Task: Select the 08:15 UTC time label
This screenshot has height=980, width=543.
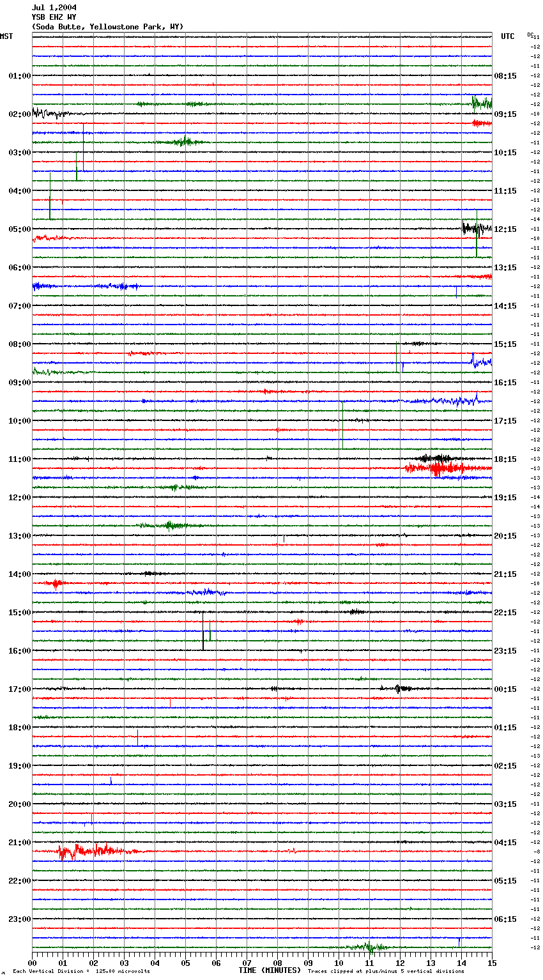Action: tap(505, 76)
